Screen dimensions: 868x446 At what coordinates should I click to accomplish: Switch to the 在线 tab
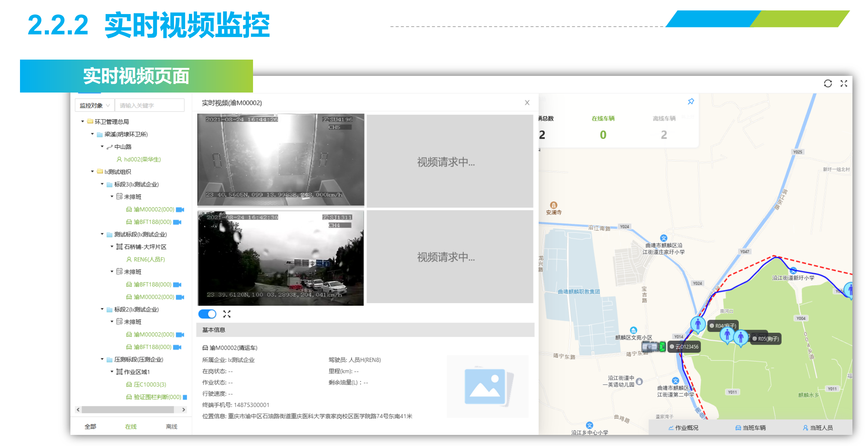(x=131, y=427)
